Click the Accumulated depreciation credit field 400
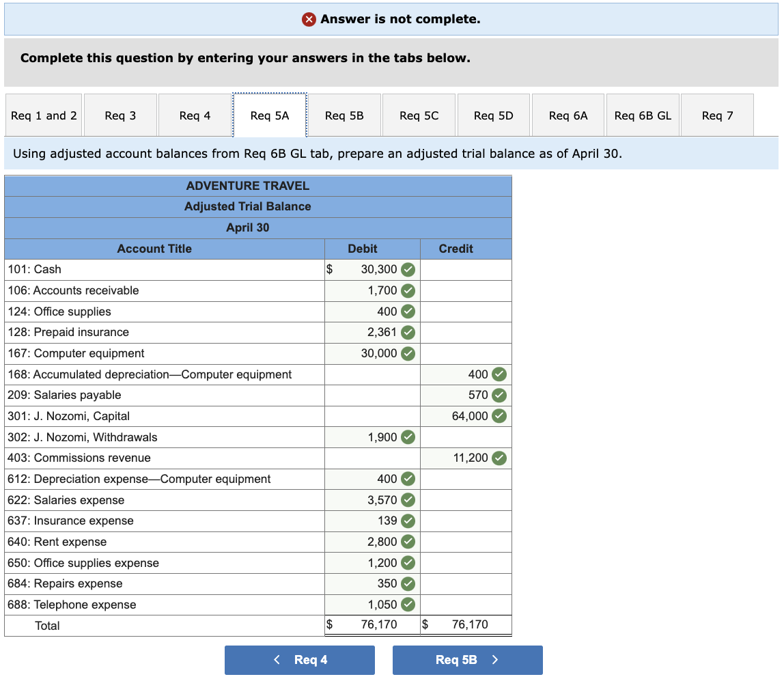 [x=466, y=374]
